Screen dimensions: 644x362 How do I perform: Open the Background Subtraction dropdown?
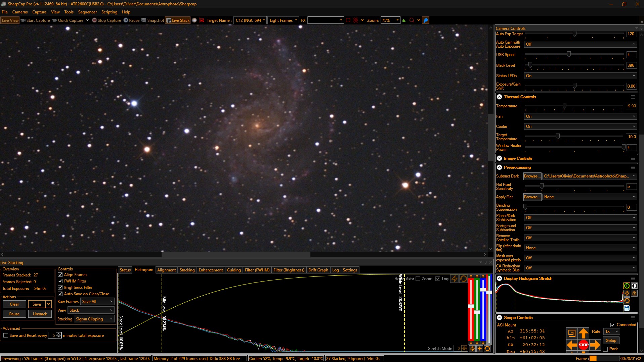pyautogui.click(x=580, y=228)
